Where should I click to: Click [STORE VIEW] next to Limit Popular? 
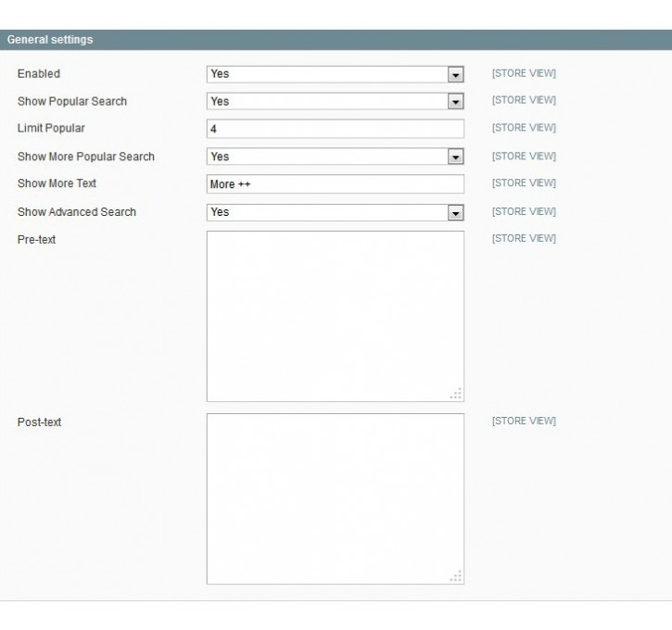524,128
